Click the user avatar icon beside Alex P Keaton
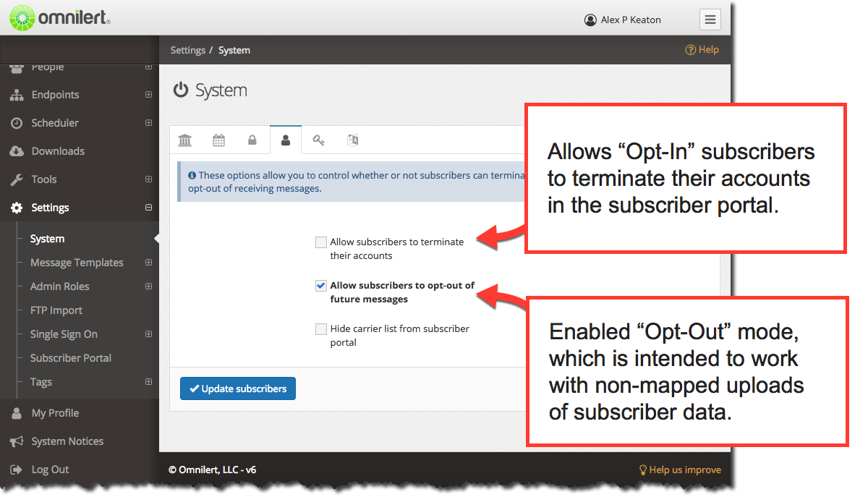This screenshot has width=868, height=497. point(590,20)
